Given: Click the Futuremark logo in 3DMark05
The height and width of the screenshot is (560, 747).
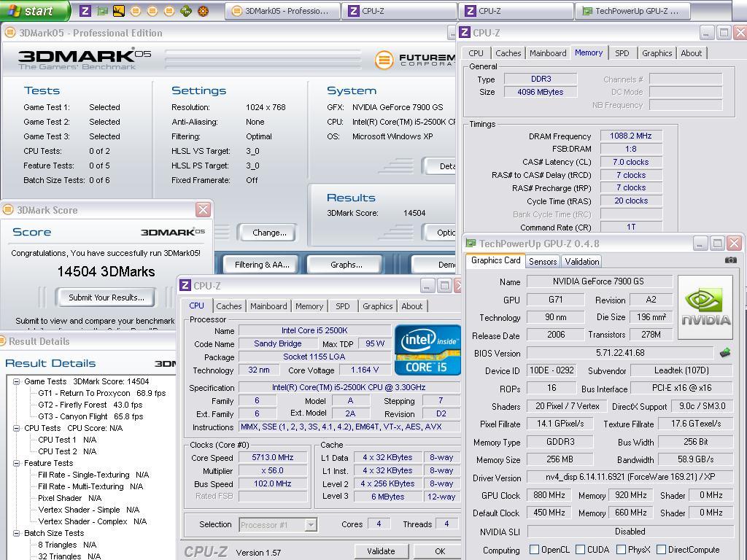Looking at the screenshot, I should [414, 60].
